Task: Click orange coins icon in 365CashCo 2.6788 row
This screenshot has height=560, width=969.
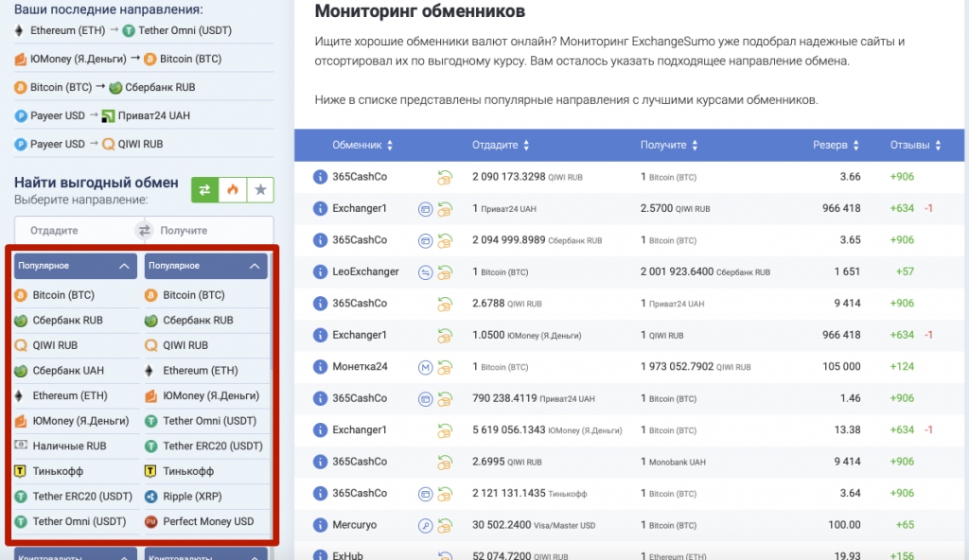Action: click(x=445, y=305)
